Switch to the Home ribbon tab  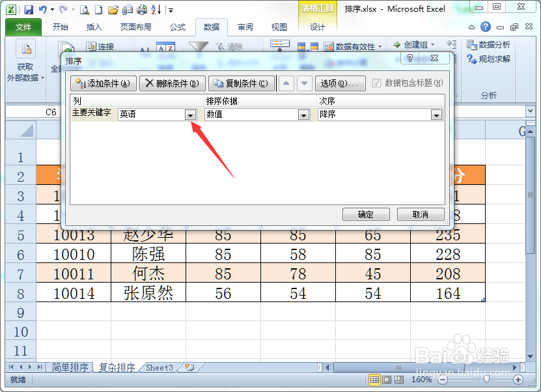pos(61,27)
